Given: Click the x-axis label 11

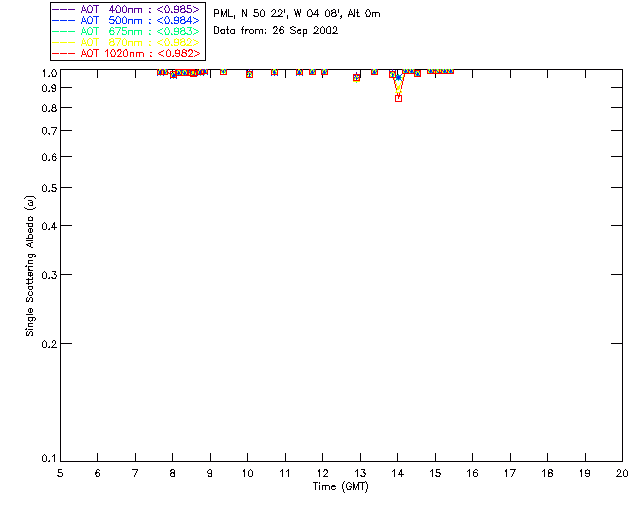Looking at the screenshot, I should (285, 473).
